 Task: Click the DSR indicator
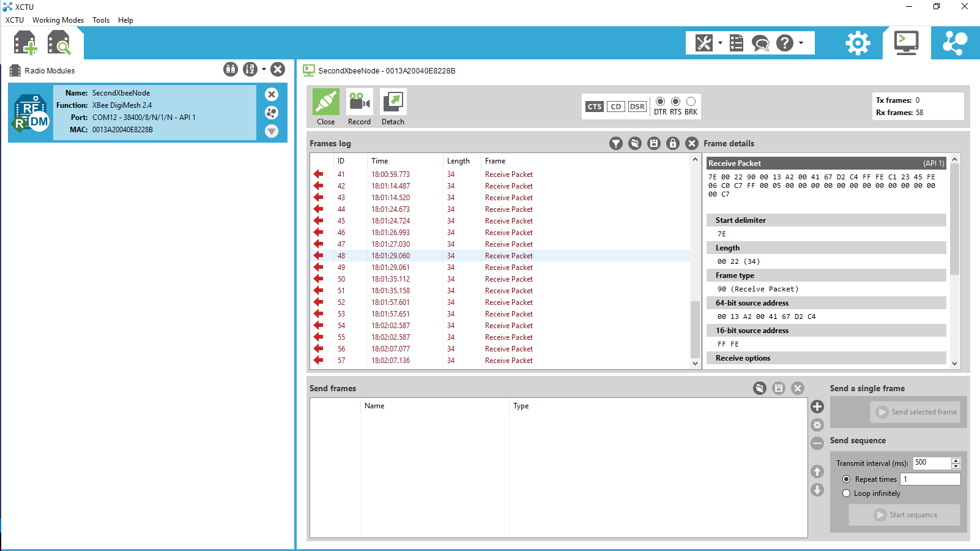click(x=637, y=107)
